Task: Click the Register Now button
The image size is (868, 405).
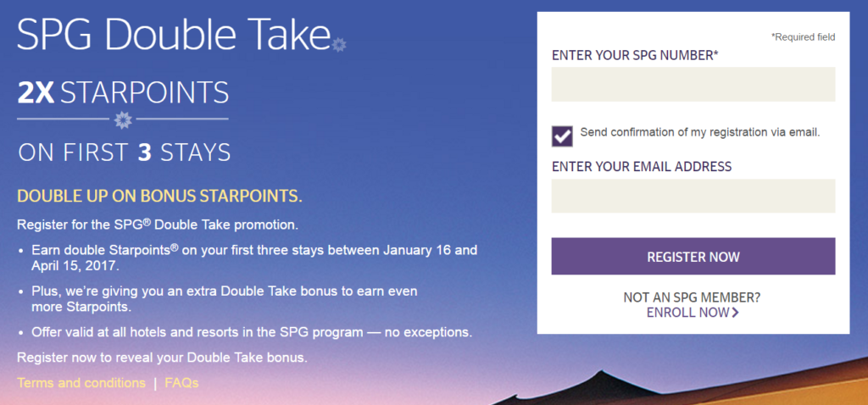Action: [x=693, y=256]
